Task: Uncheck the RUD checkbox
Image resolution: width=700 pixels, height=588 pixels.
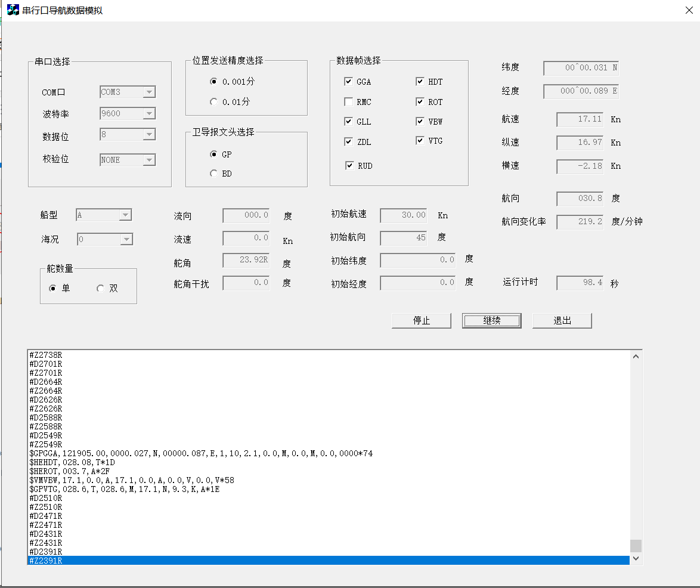Action: coord(349,166)
